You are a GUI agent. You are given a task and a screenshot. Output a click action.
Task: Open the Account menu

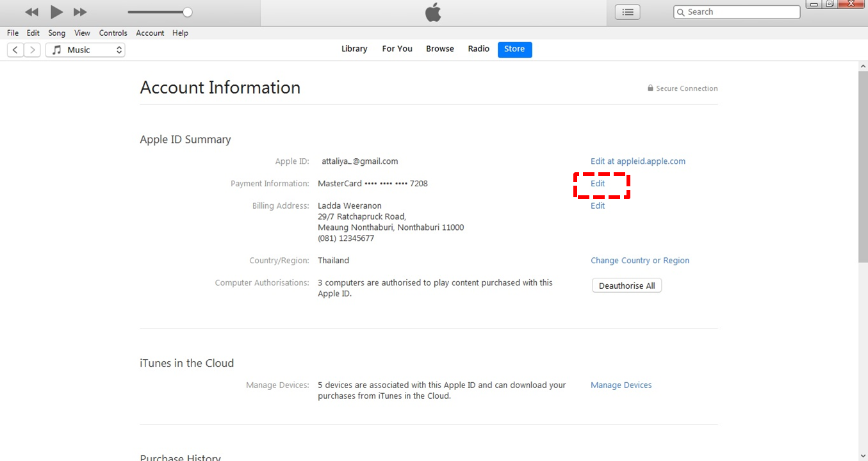(x=150, y=33)
